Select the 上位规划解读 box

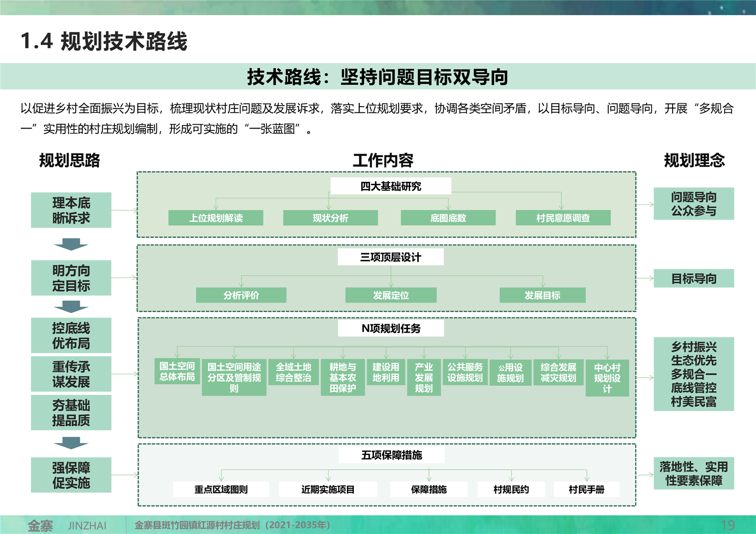click(x=216, y=218)
